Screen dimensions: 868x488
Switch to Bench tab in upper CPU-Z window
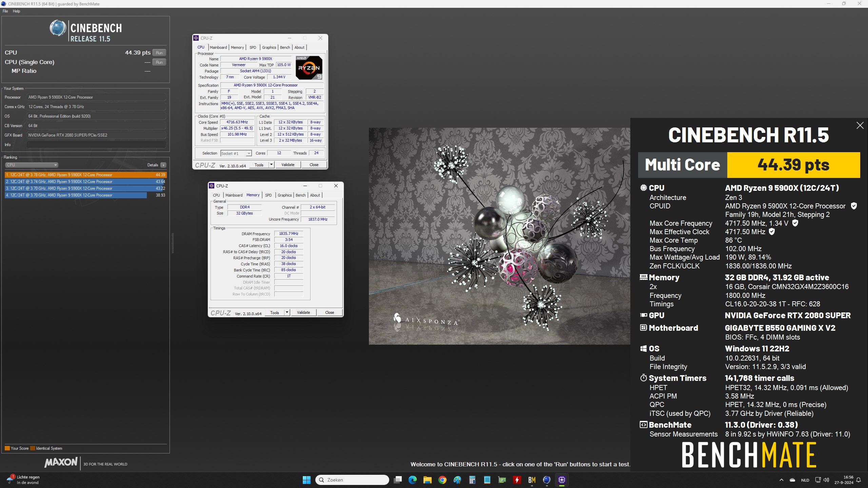click(285, 47)
